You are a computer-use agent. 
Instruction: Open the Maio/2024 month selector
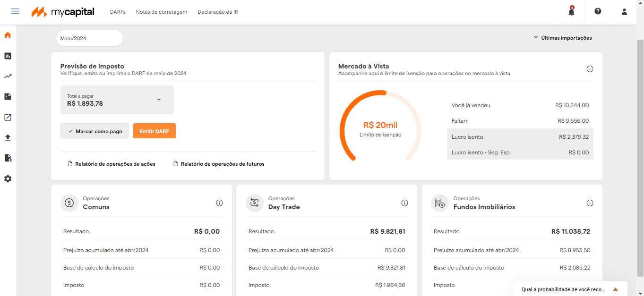pyautogui.click(x=90, y=38)
